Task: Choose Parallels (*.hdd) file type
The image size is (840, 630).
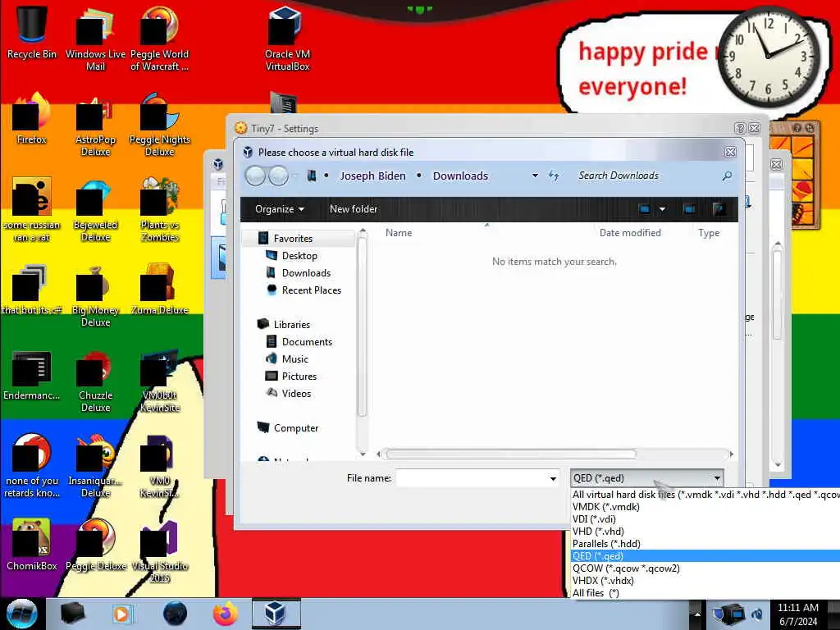Action: tap(705, 544)
